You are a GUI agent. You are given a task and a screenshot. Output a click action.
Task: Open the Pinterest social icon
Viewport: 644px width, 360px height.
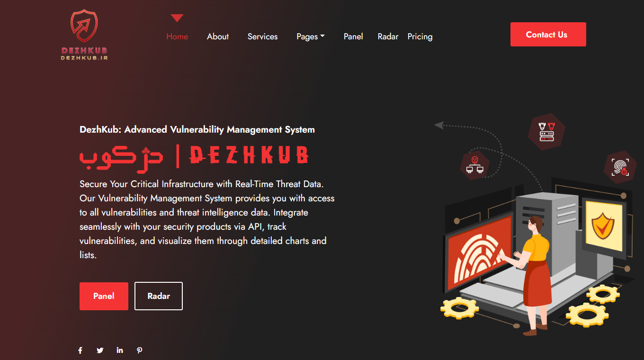140,351
